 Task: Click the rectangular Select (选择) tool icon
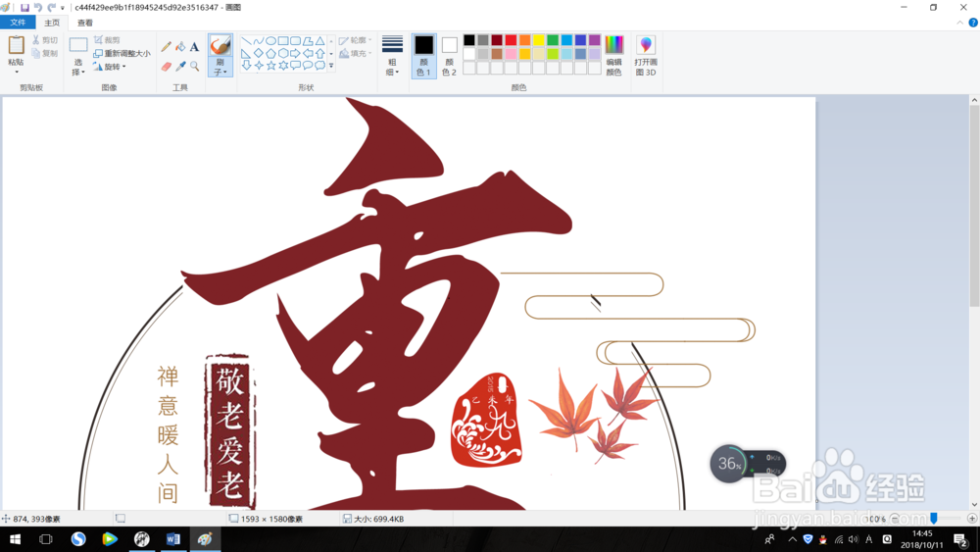pyautogui.click(x=78, y=46)
